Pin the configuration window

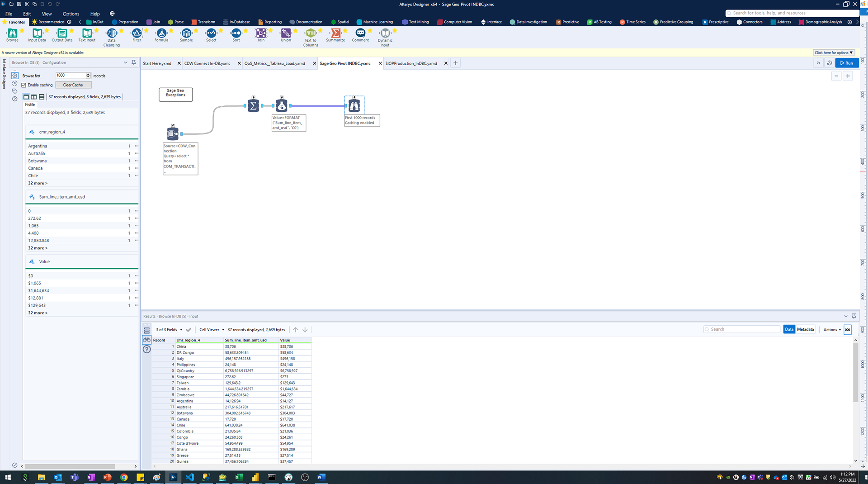(133, 62)
